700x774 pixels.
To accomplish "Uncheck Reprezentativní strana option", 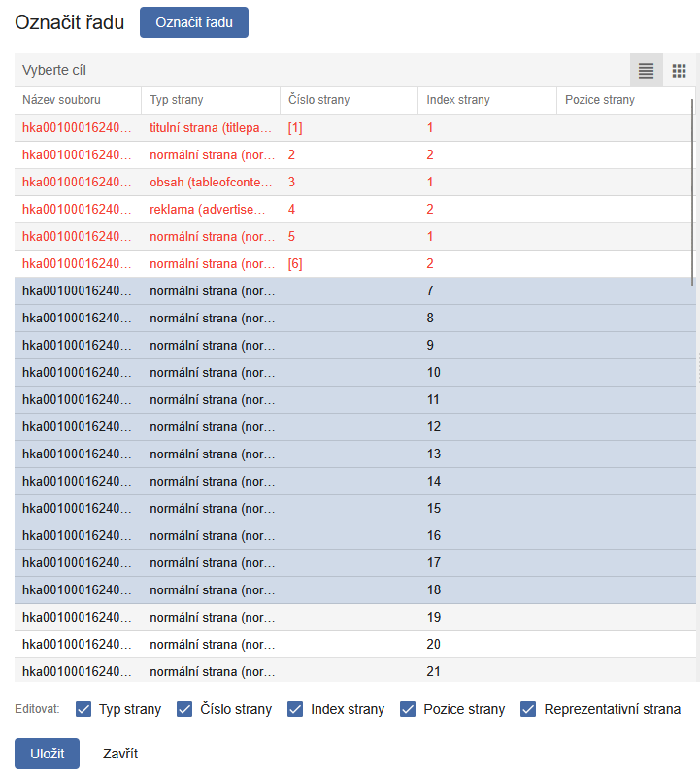I will 528,709.
